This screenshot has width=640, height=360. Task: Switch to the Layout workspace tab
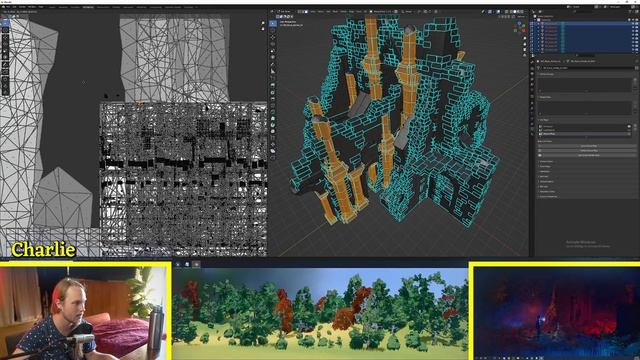click(x=52, y=7)
